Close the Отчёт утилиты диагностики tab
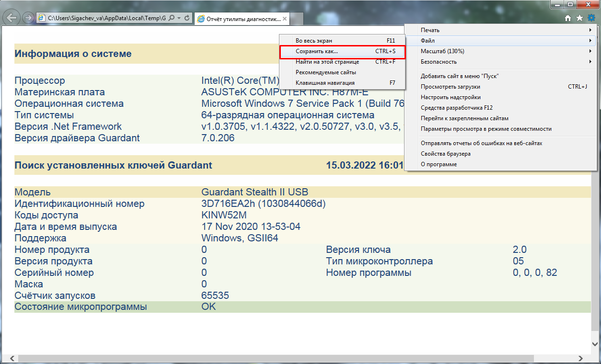Image resolution: width=601 pixels, height=364 pixels. pyautogui.click(x=285, y=19)
